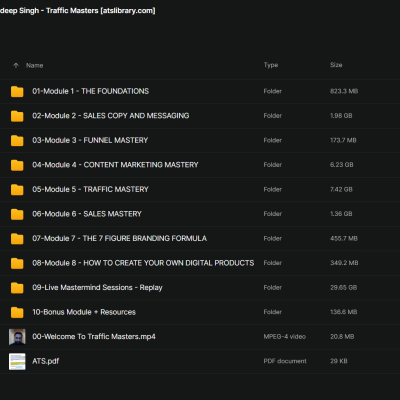Click the sort arrow beside Name
400x400 pixels.
(x=16, y=65)
